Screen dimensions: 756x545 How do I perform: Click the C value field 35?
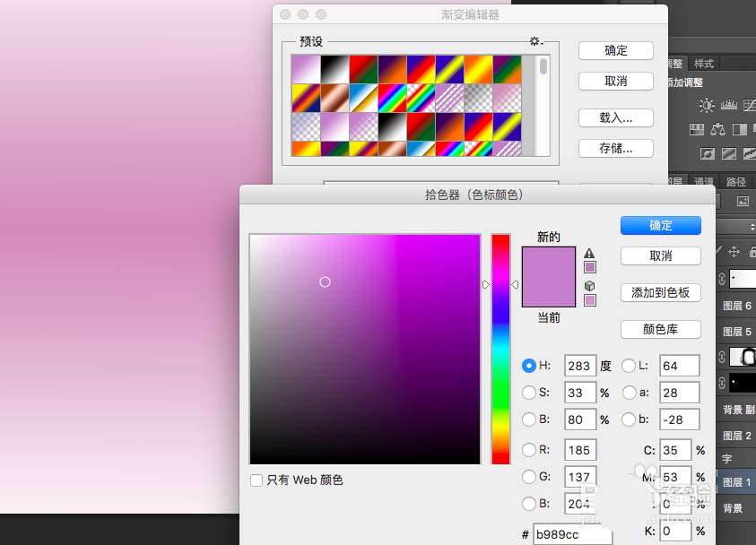pyautogui.click(x=675, y=450)
